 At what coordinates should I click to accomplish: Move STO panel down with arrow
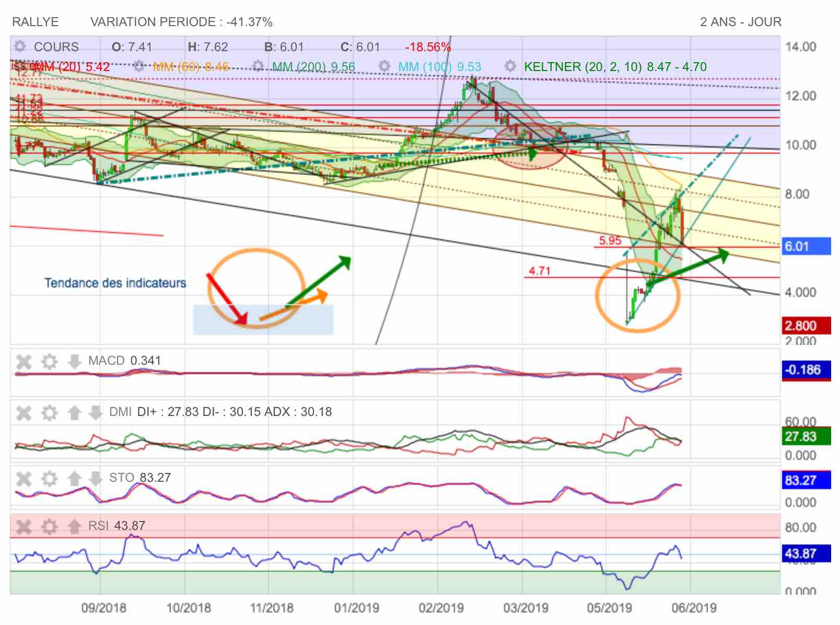[95, 478]
